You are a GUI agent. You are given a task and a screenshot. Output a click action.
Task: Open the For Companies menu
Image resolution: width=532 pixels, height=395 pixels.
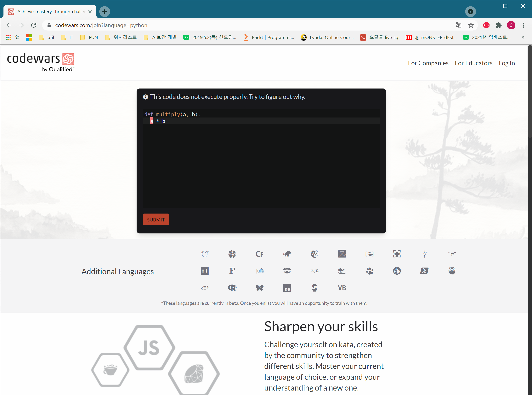[x=428, y=63]
